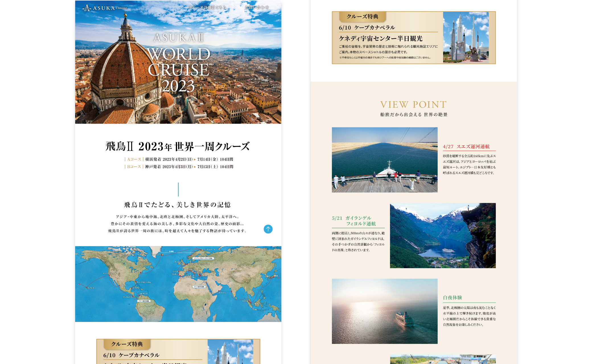
Task: Click the Geiranger fjord photo
Action: pos(443,235)
